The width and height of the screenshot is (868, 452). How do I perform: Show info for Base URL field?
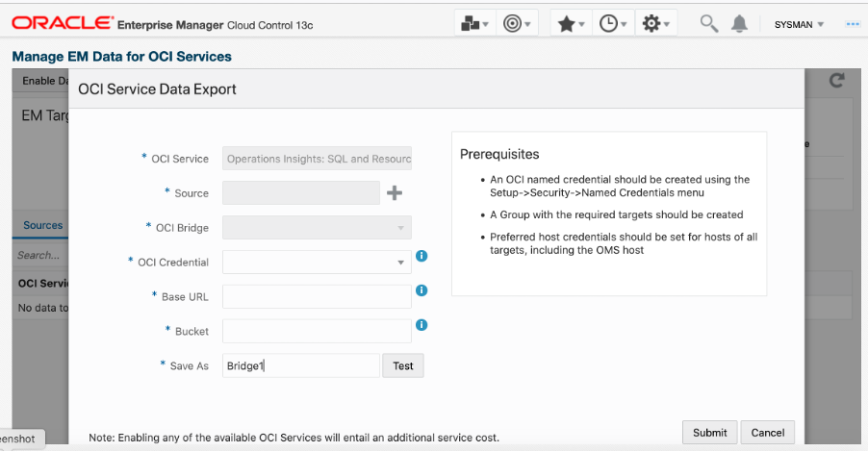(421, 290)
